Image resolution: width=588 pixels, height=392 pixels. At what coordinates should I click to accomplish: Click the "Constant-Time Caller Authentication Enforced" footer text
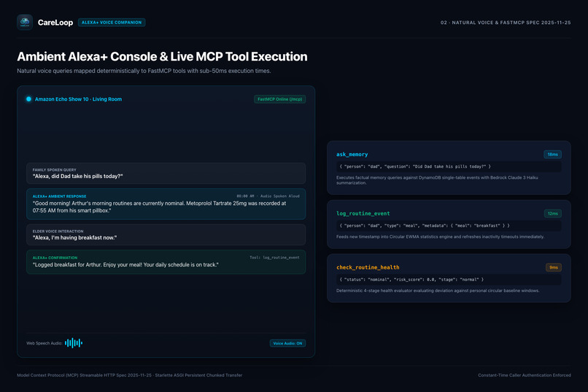(x=525, y=375)
